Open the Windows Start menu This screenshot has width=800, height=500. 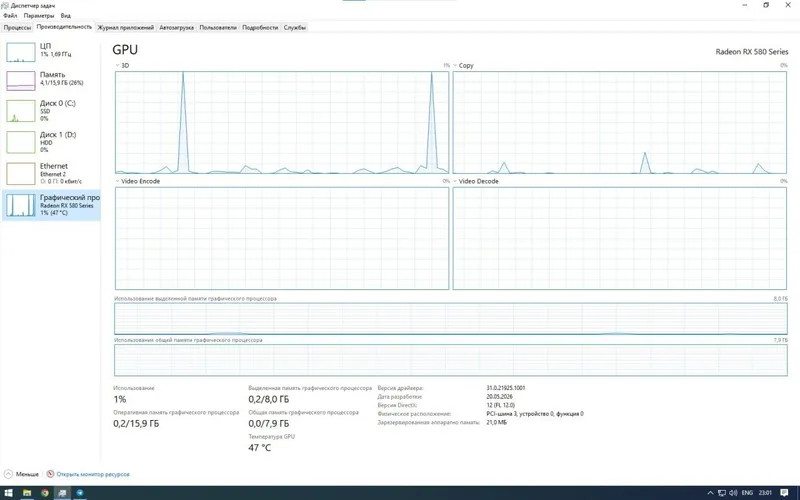9,493
